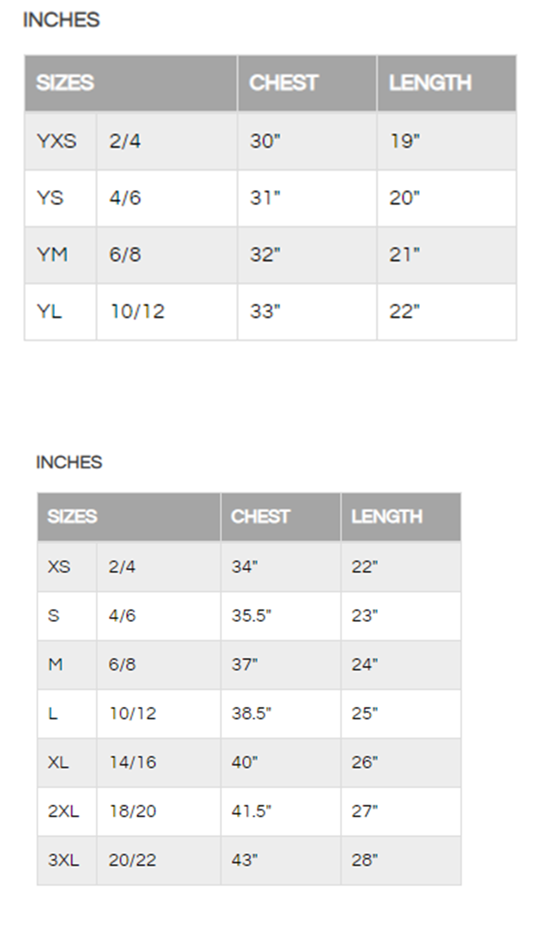Select the 3XL size cell
560x947 pixels.
click(x=67, y=860)
